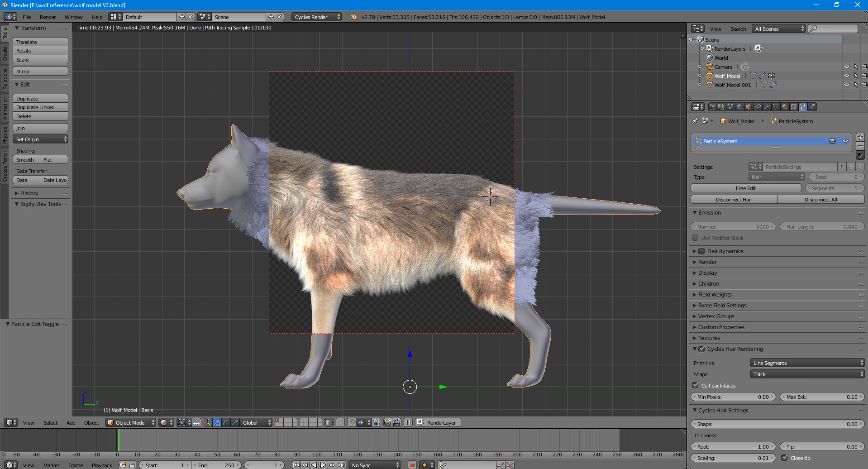Viewport: 868px width, 469px height.
Task: Select the rotate manipulator arc icon
Action: (x=226, y=422)
